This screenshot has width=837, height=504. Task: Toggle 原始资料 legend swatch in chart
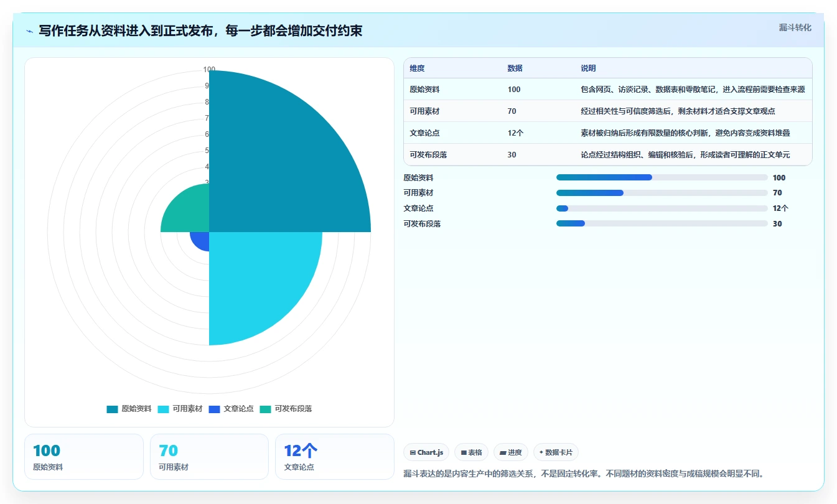pyautogui.click(x=112, y=409)
